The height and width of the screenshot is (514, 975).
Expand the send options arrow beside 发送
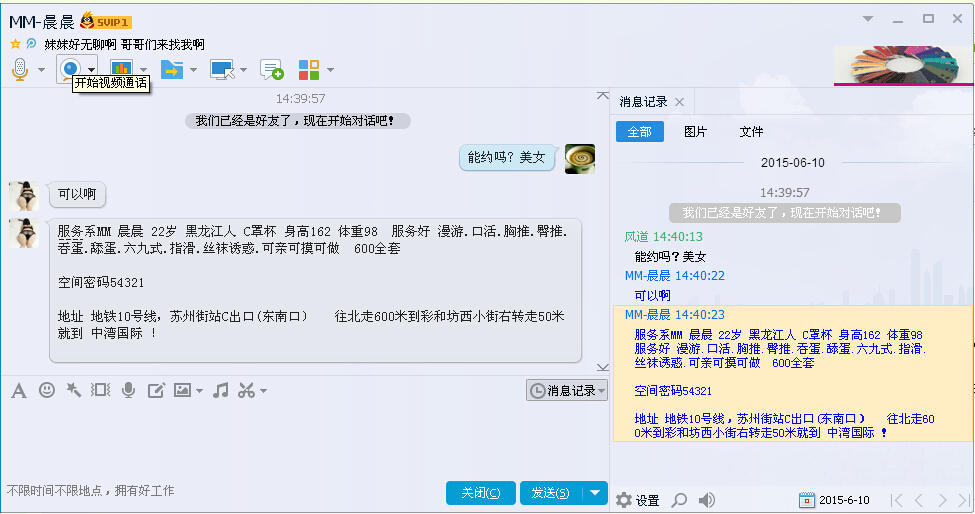coord(595,492)
